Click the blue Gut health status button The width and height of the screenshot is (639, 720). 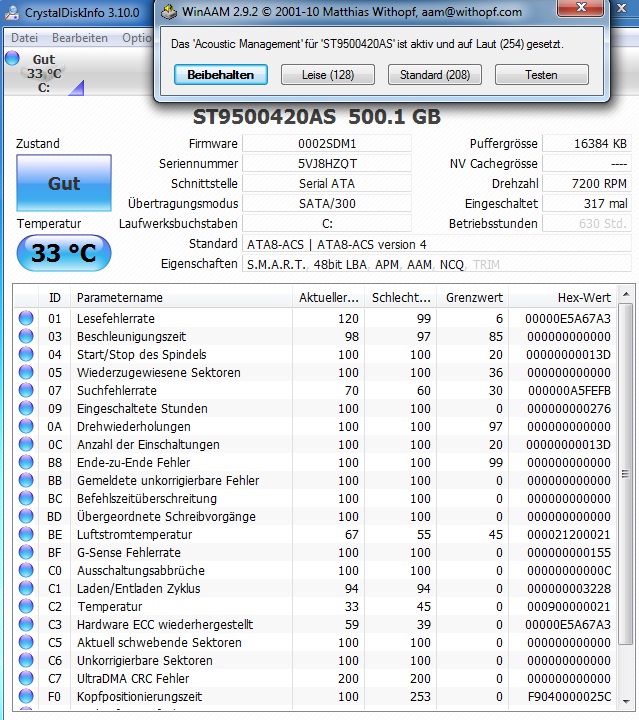click(64, 183)
